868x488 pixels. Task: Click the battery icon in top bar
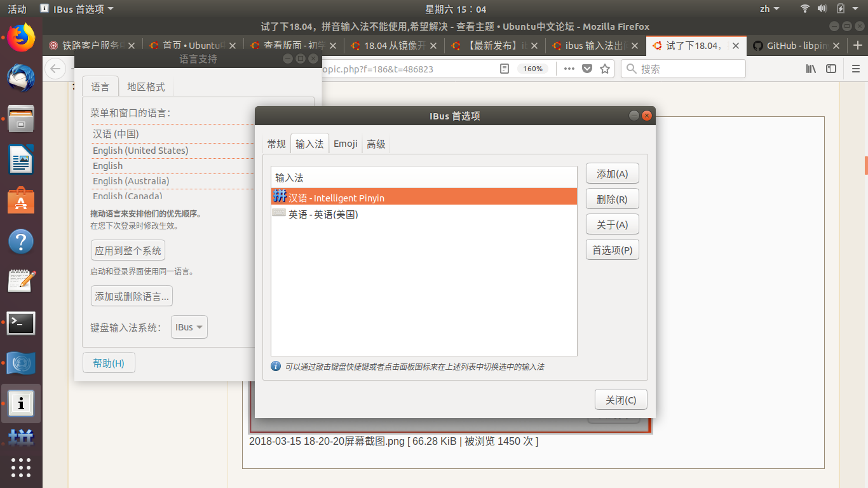pos(841,9)
